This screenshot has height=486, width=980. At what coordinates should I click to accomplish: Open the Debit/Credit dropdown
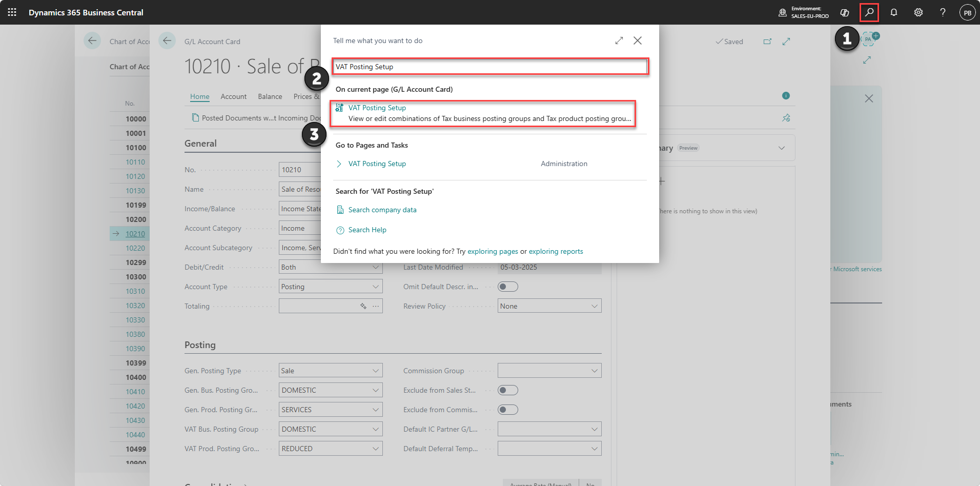(x=375, y=267)
